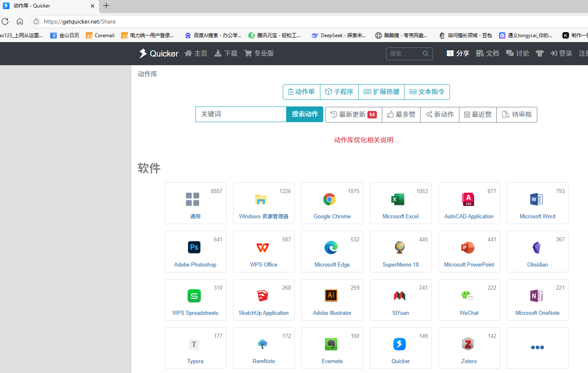
Task: Sort by 最多赞 most liked
Action: [401, 114]
